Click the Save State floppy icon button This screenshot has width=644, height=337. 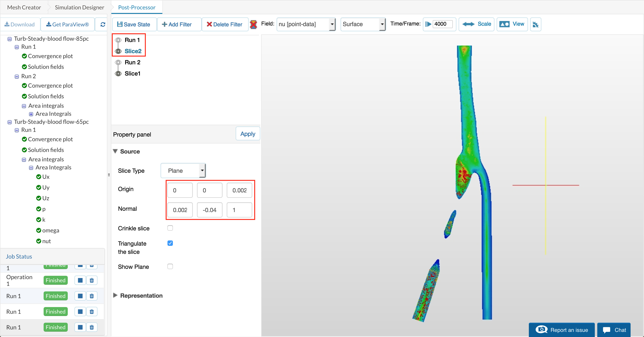click(x=134, y=24)
